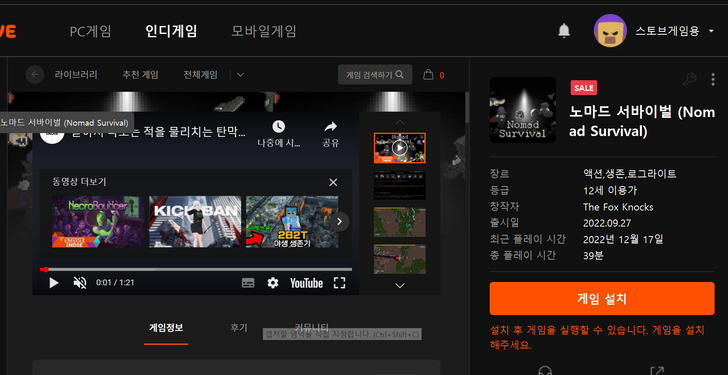Click the game title 노마드 서바이벌 (Nomad Survival)
The height and width of the screenshot is (375, 728).
click(642, 122)
